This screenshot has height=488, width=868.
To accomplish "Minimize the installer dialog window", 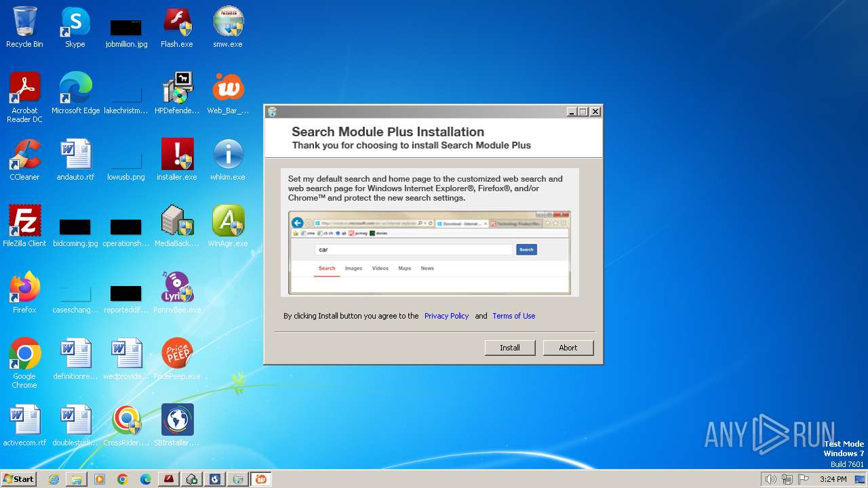I will click(572, 112).
